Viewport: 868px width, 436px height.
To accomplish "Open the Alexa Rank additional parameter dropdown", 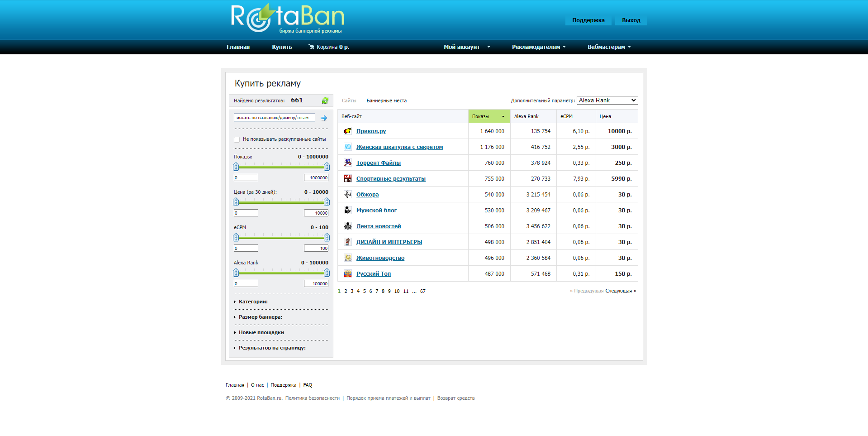I will 607,101.
